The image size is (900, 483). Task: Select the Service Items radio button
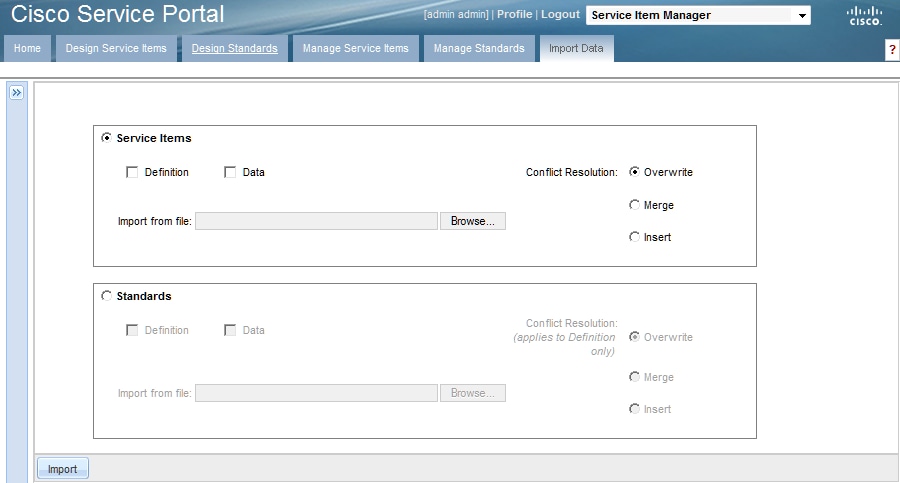(106, 138)
